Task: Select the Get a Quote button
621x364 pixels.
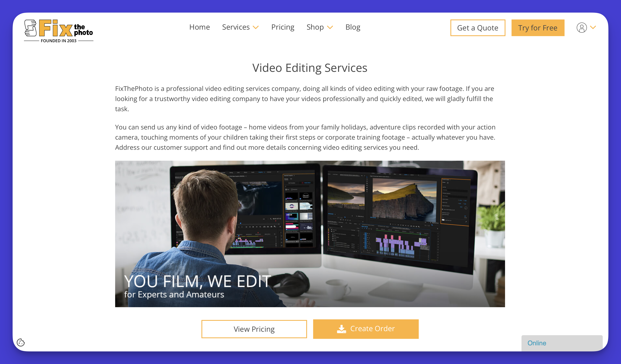Action: coord(477,27)
